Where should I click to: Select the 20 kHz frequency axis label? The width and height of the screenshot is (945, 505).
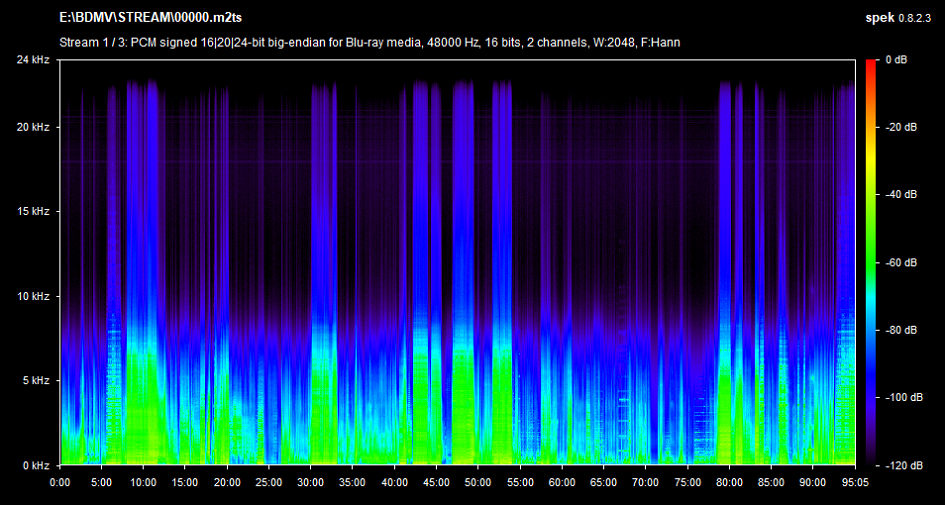tap(34, 128)
